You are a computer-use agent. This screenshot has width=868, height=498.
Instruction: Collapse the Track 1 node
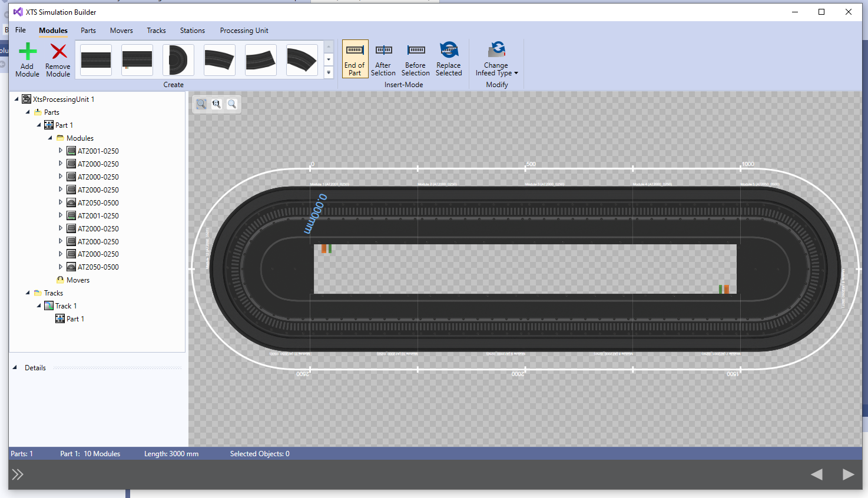point(39,306)
